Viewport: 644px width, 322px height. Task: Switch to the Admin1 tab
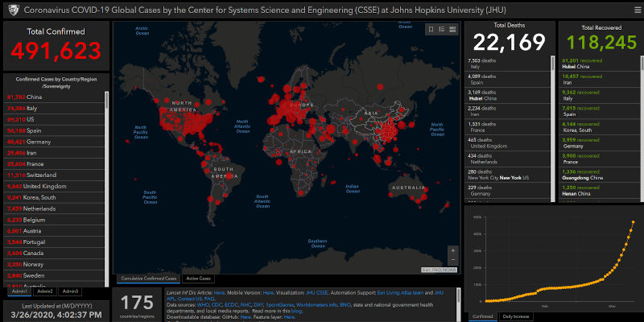(x=19, y=291)
